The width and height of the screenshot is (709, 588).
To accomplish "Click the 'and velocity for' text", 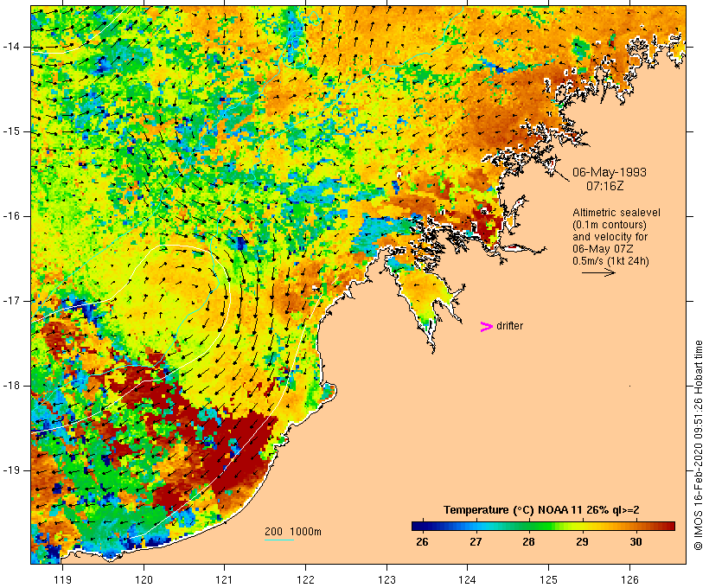I will 610,237.
